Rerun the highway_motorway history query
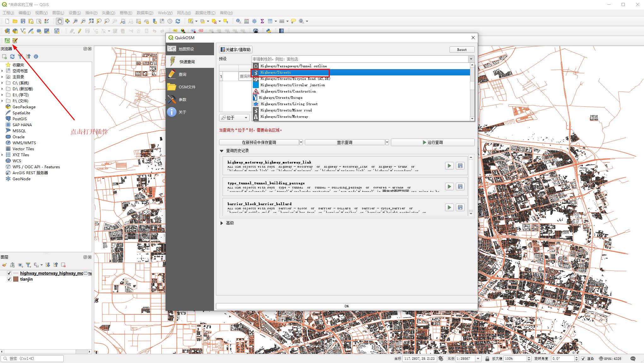The width and height of the screenshot is (644, 363). click(449, 166)
